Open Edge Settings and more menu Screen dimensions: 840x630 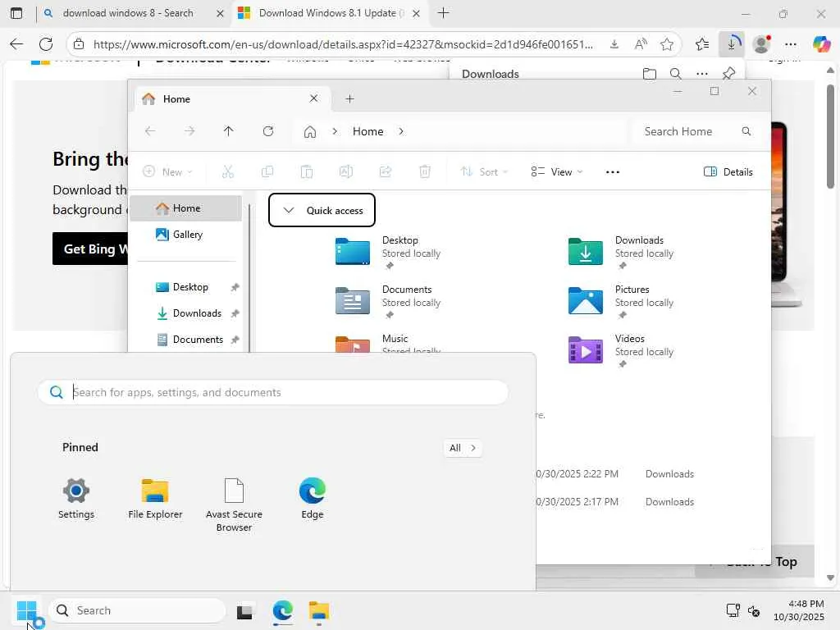791,44
